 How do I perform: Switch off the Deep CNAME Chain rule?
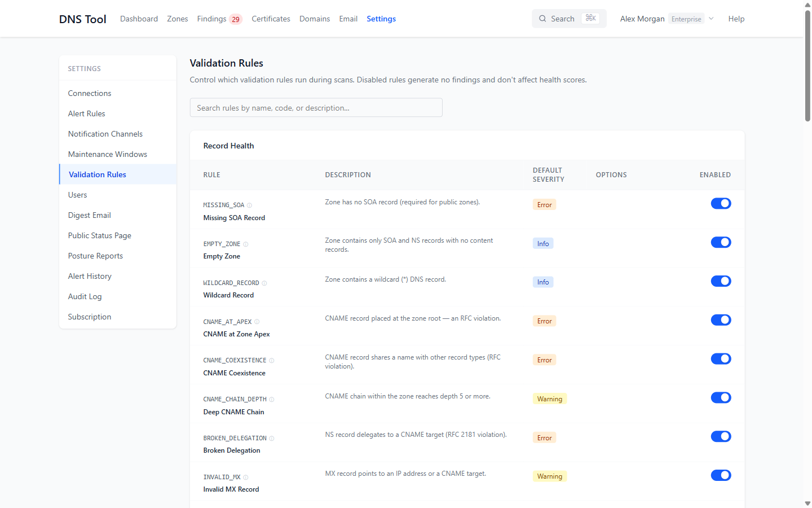point(721,398)
